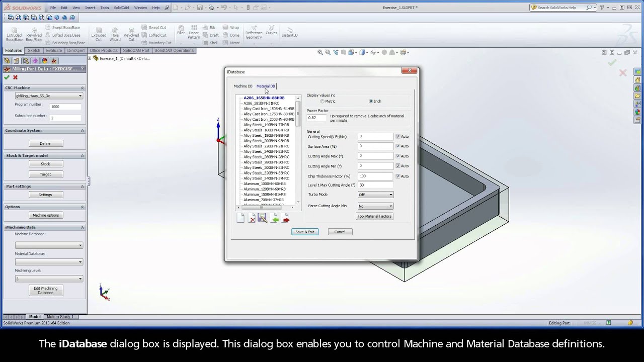Select the Revolved Cut tool
This screenshot has width=644, height=362.
pos(131,35)
